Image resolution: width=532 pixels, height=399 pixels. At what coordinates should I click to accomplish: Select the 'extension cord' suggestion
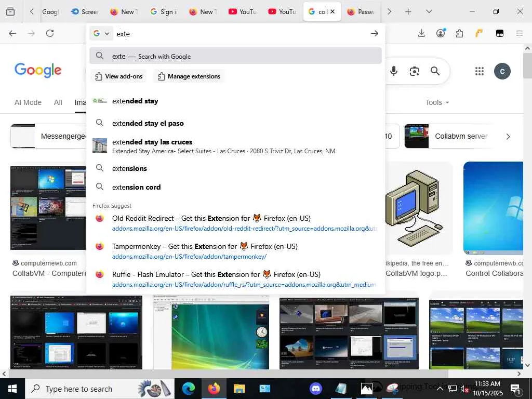235,187
